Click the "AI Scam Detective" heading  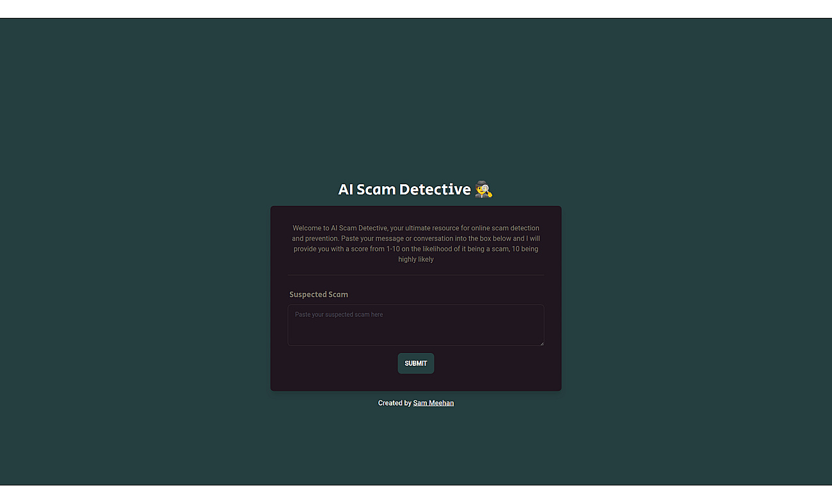[416, 189]
